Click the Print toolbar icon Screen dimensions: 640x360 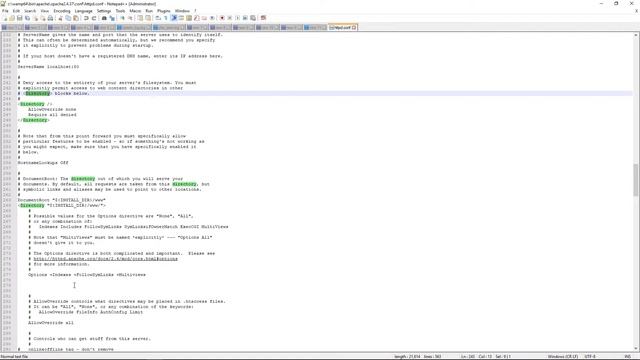[x=50, y=18]
